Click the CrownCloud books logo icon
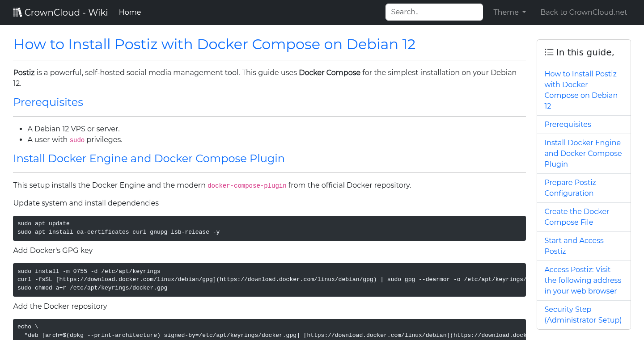 (x=17, y=12)
